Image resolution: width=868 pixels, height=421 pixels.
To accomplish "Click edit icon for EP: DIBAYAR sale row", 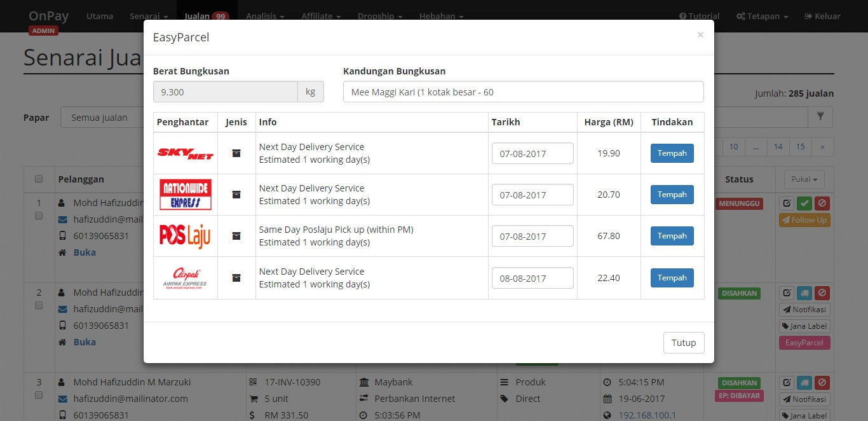I will point(787,383).
